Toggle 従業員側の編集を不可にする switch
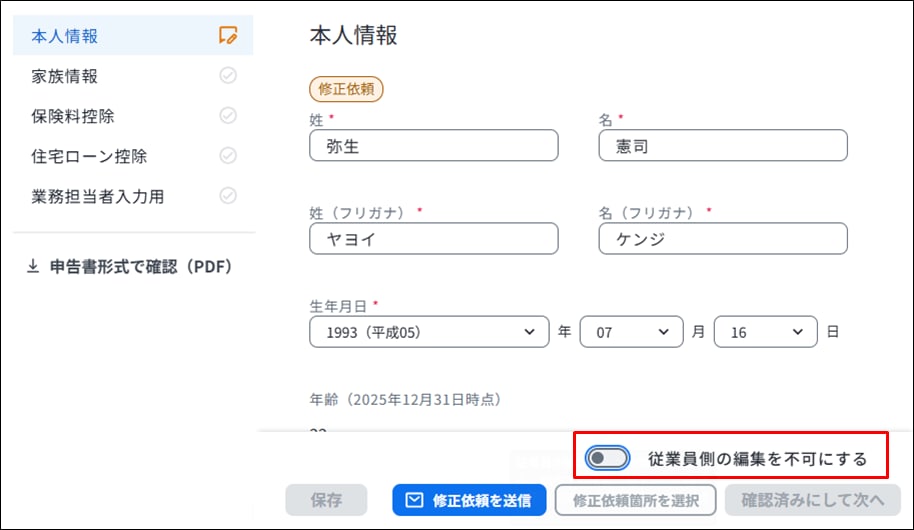This screenshot has width=914, height=530. tap(608, 459)
